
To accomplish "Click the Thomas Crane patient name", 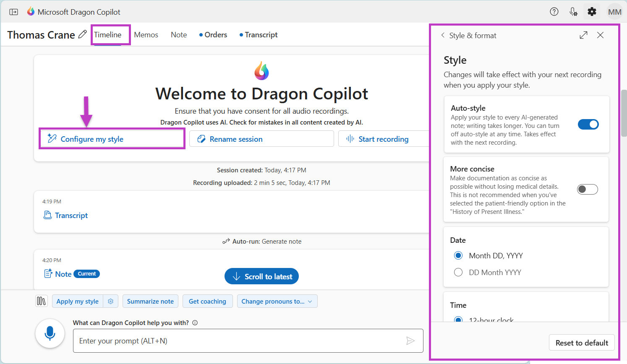I will click(41, 35).
